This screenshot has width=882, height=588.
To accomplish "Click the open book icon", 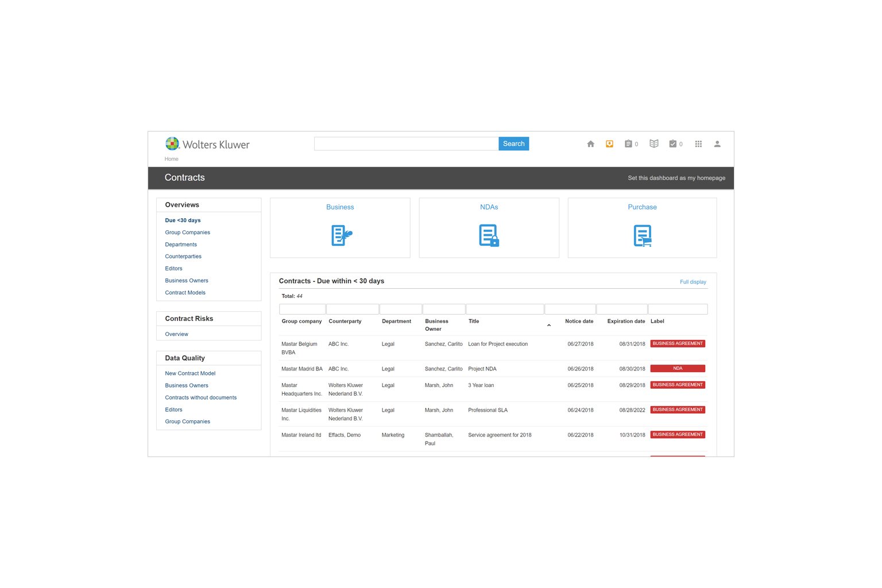I will (653, 144).
